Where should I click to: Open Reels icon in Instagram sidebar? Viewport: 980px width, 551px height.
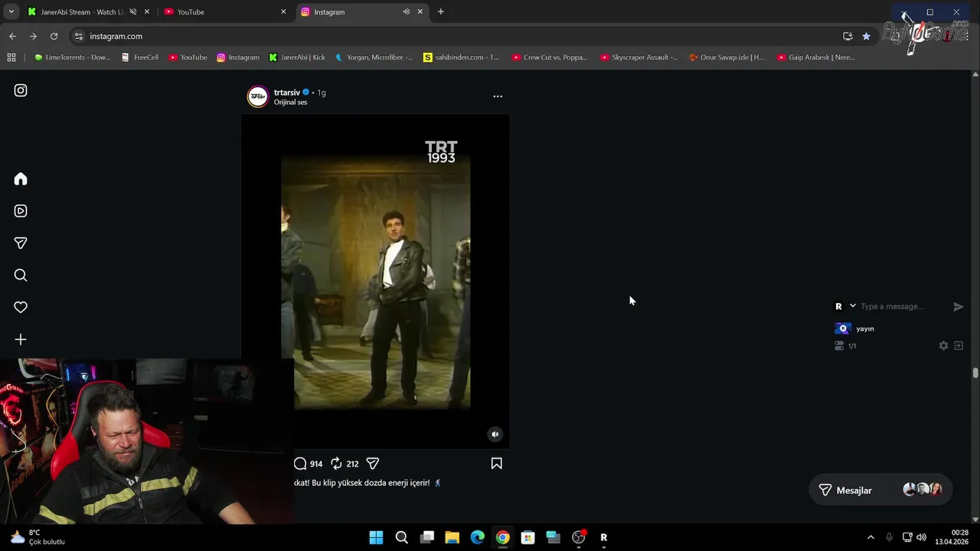[21, 210]
